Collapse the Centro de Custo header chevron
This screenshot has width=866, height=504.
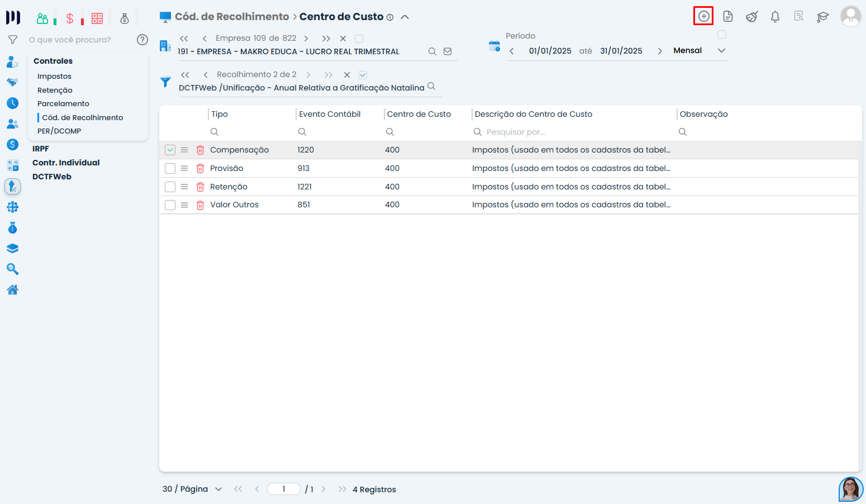[405, 17]
